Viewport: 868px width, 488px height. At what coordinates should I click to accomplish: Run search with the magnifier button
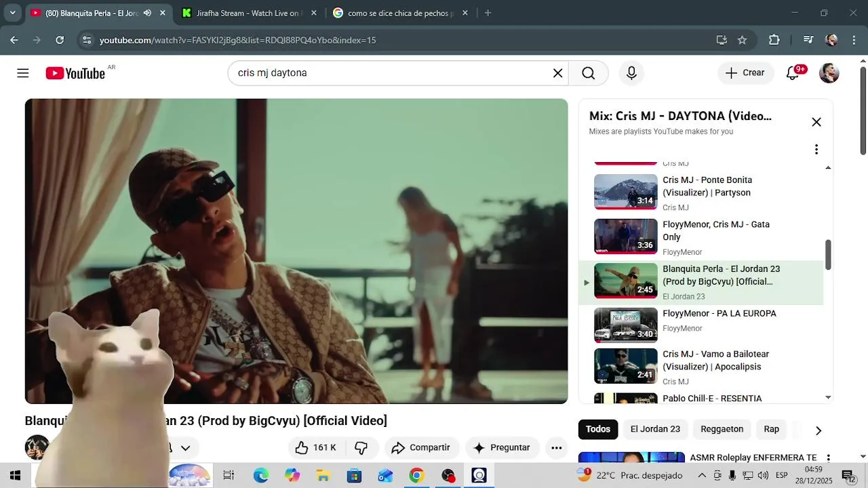pos(589,73)
